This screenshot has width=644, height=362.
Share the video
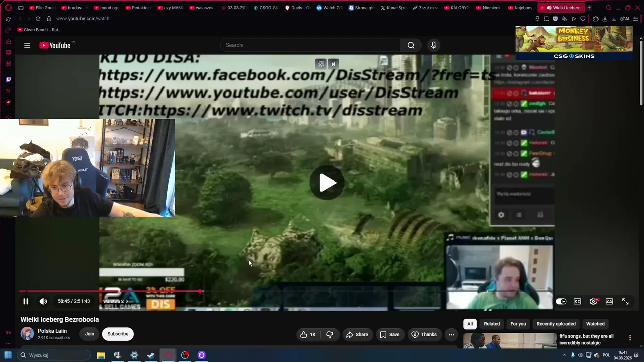coord(357,334)
